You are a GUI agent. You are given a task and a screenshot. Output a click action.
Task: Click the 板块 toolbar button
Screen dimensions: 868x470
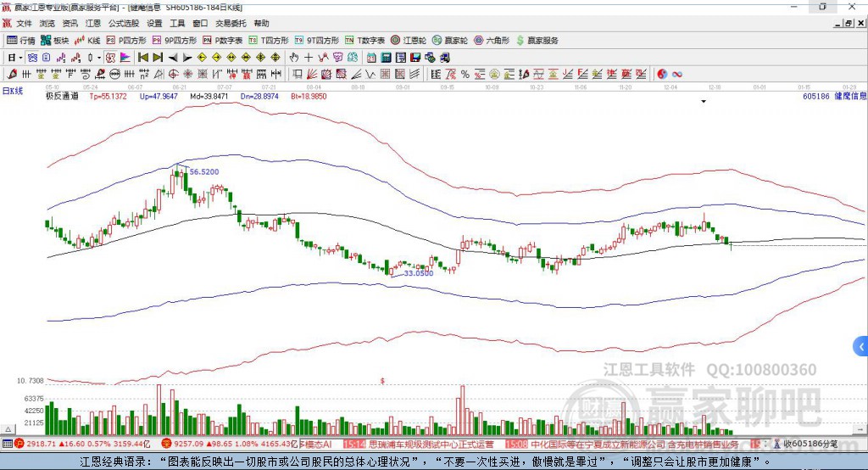click(55, 41)
